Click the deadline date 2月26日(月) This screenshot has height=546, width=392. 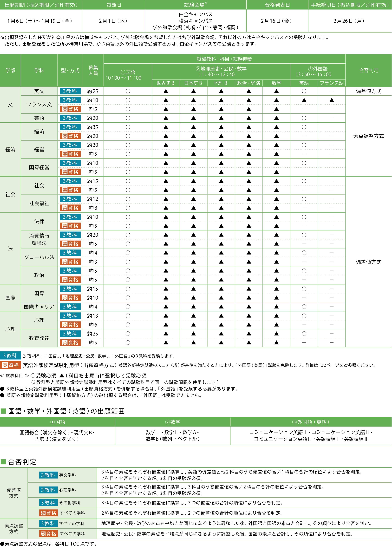[x=349, y=21]
